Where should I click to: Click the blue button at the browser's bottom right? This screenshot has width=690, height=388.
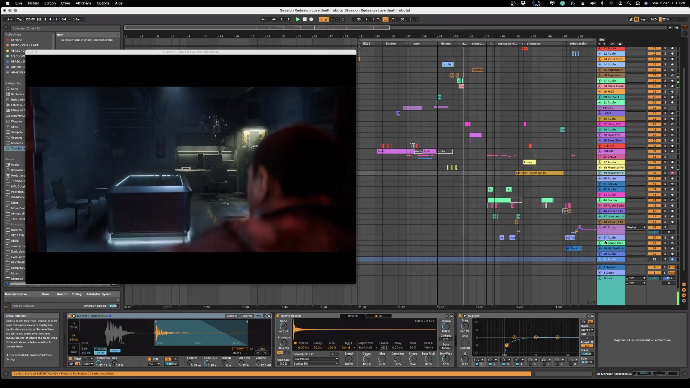(x=114, y=306)
